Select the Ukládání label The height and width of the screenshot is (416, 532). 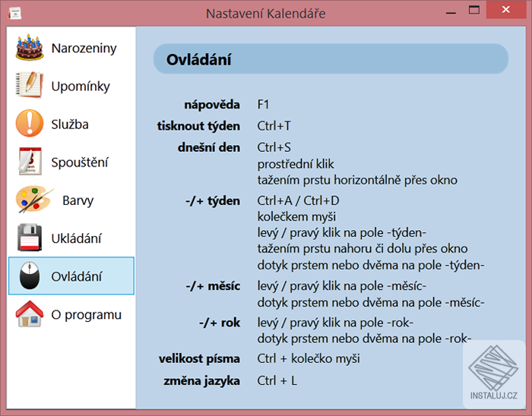click(x=76, y=238)
